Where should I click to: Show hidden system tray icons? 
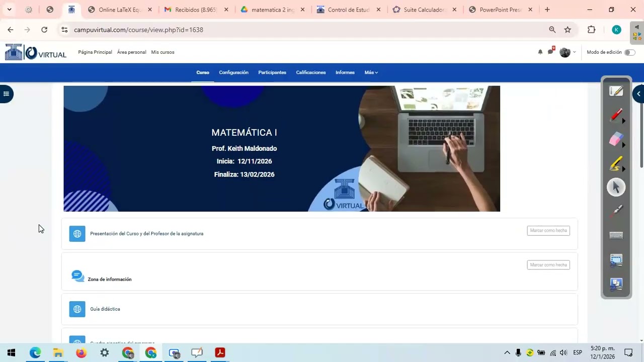click(x=507, y=353)
